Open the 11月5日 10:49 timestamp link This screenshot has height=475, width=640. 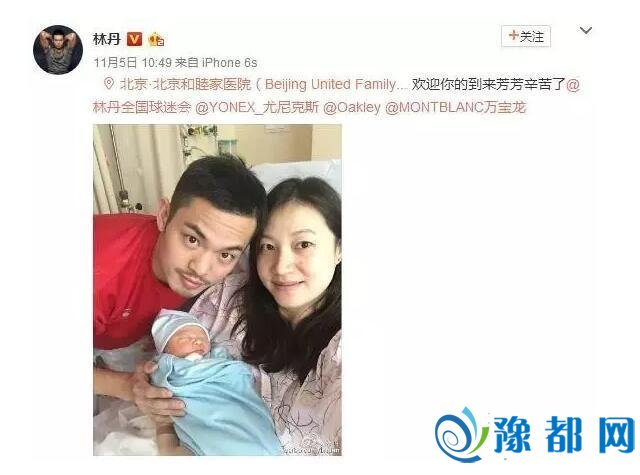tap(133, 62)
